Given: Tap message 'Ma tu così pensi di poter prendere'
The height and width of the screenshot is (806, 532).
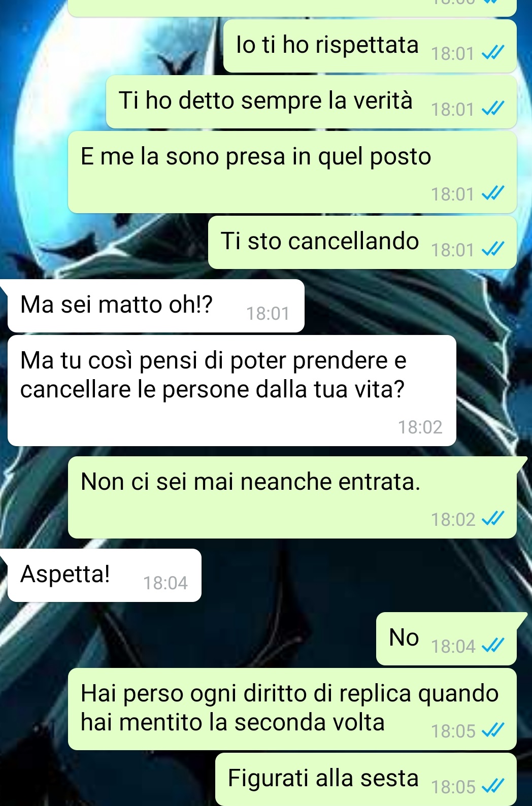Looking at the screenshot, I should point(232,390).
